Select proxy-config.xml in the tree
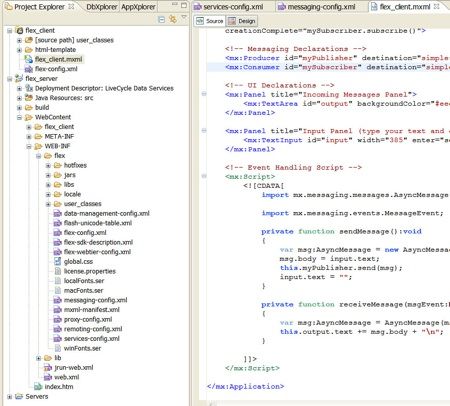This screenshot has height=406, width=450. (88, 319)
